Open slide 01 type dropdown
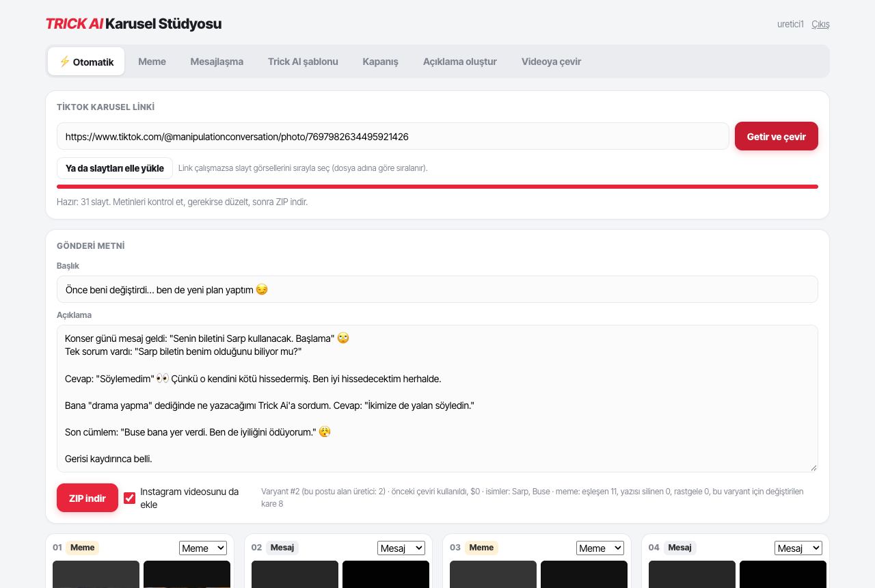875x588 pixels. (202, 548)
